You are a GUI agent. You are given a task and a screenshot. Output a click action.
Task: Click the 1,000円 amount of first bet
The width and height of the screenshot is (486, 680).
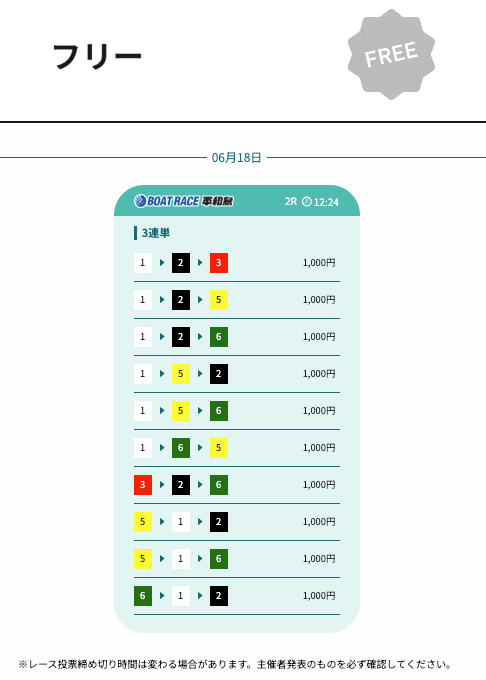click(319, 263)
